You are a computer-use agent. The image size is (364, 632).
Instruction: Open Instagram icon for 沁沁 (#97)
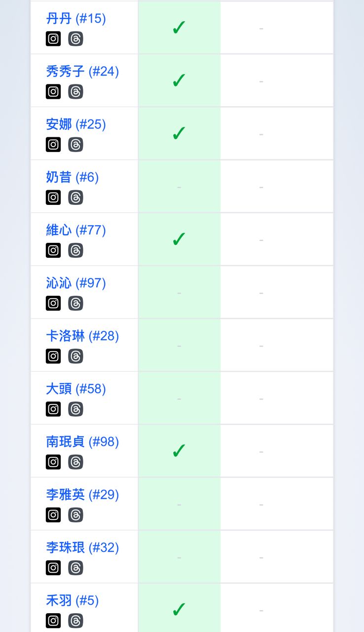click(x=53, y=303)
